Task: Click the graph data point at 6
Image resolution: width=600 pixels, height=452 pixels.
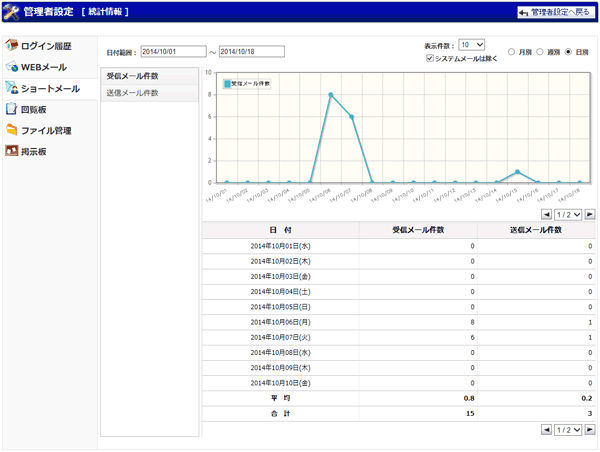Action: click(x=351, y=117)
